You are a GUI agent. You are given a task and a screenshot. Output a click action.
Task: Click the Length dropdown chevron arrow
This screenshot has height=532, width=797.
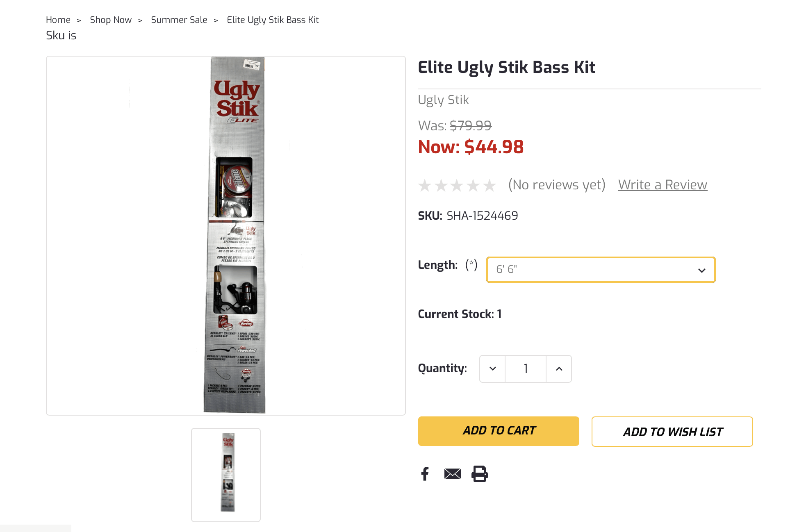(701, 271)
